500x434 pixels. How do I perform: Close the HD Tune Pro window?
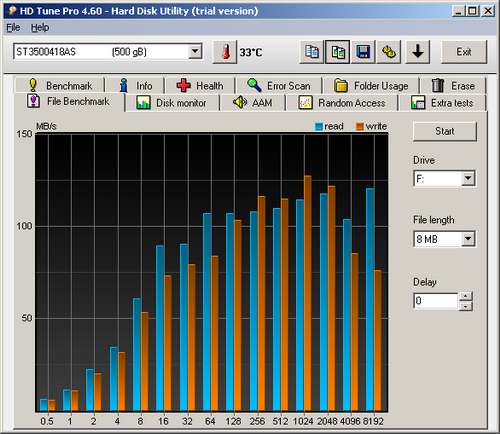pos(488,11)
